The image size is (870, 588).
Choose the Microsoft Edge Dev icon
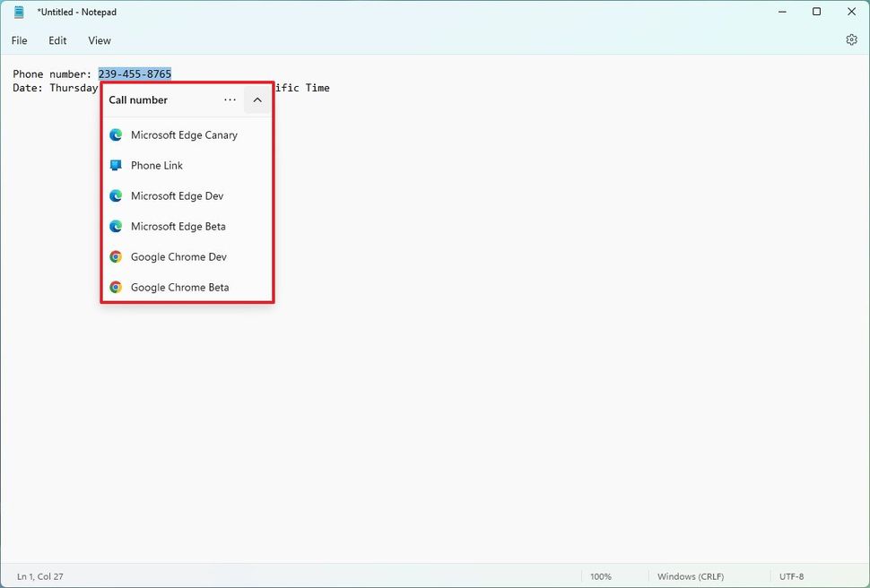click(116, 195)
